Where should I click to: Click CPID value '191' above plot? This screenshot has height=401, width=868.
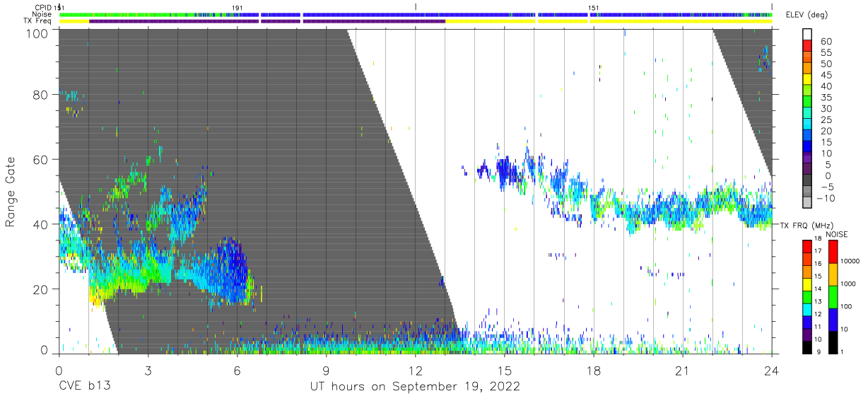click(237, 7)
